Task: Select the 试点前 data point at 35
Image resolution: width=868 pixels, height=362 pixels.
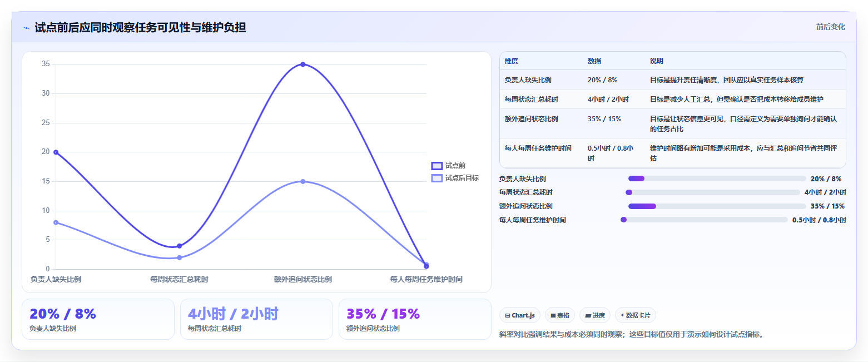Action: click(303, 64)
